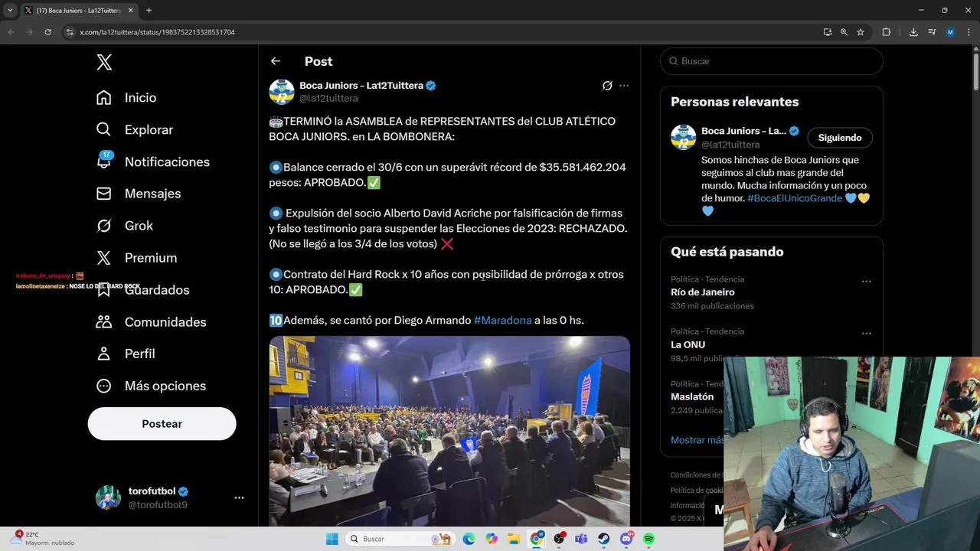Click Grok explain icon on post
The height and width of the screenshot is (551, 980).
[607, 86]
